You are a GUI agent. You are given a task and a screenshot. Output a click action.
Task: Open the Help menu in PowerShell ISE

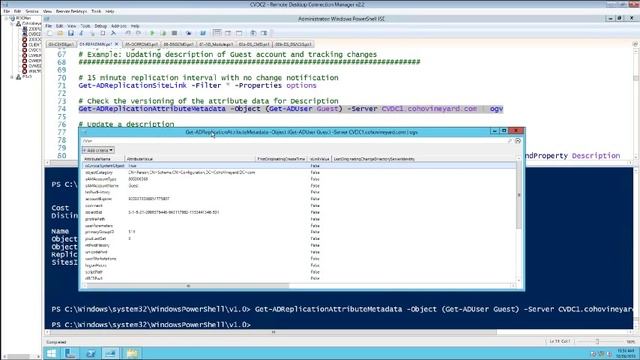(x=135, y=26)
